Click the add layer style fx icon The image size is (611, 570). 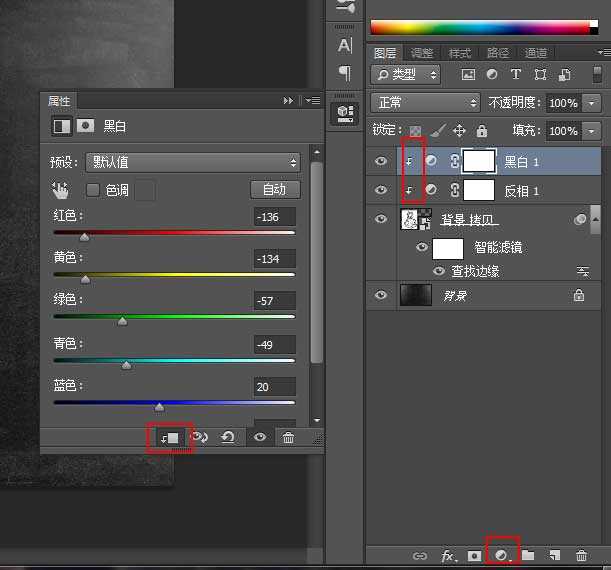point(449,555)
